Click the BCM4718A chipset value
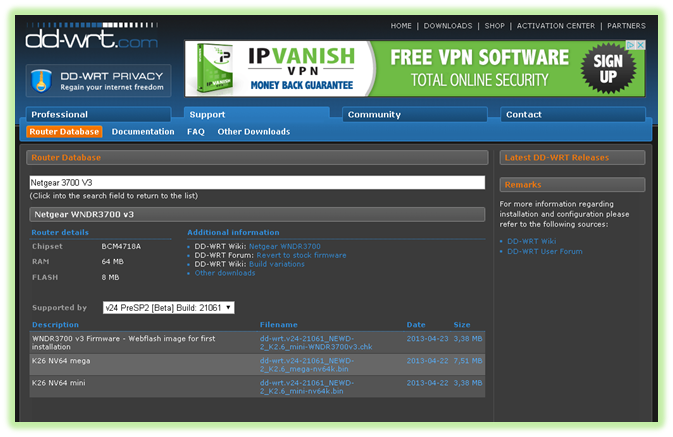Screen dimensions: 673x437 tap(121, 246)
